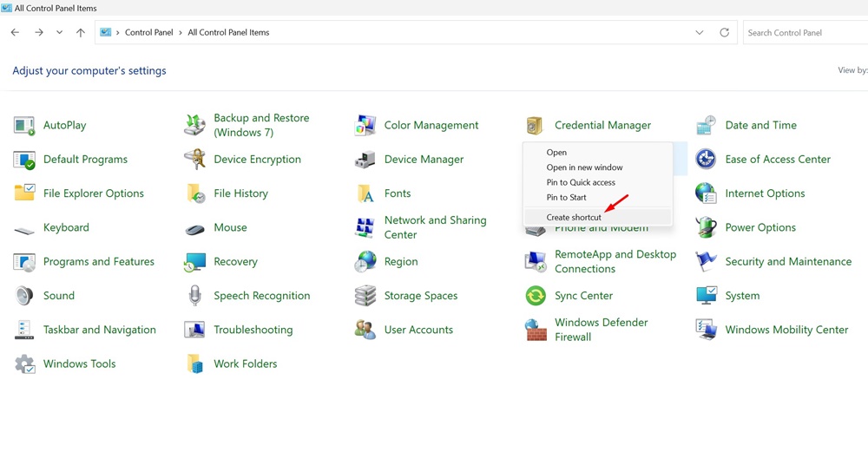The image size is (868, 465).
Task: Expand the recent locations chevron
Action: 59,33
